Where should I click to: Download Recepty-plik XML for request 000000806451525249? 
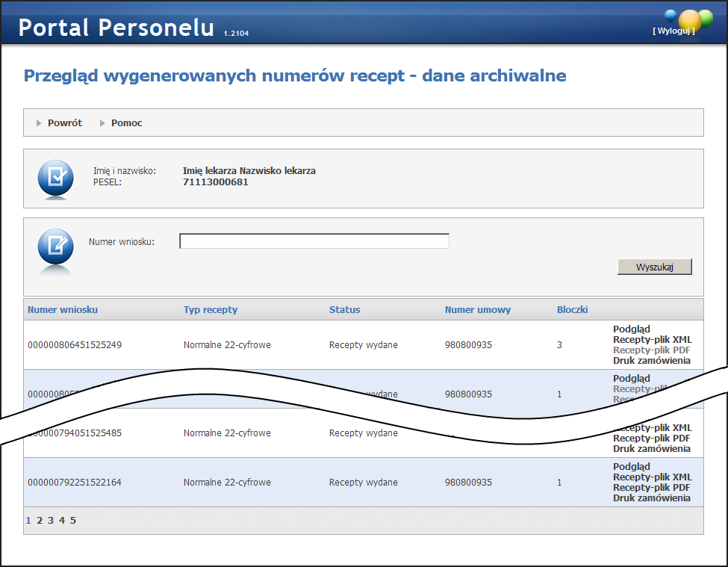(x=653, y=339)
